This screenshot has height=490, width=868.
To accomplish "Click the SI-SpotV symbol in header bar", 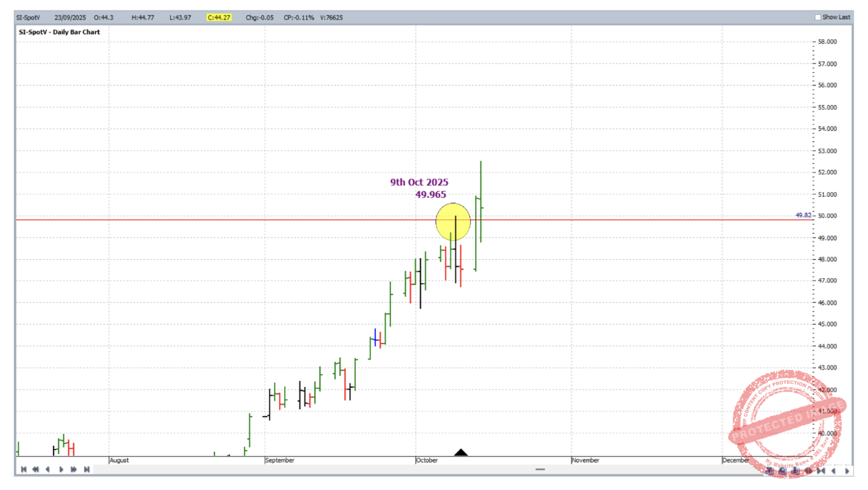I will click(x=28, y=17).
